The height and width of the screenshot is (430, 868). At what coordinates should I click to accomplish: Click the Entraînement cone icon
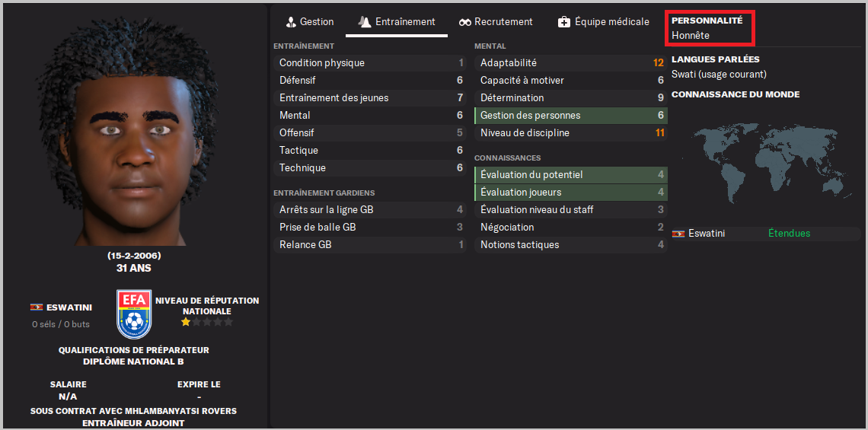click(x=365, y=22)
